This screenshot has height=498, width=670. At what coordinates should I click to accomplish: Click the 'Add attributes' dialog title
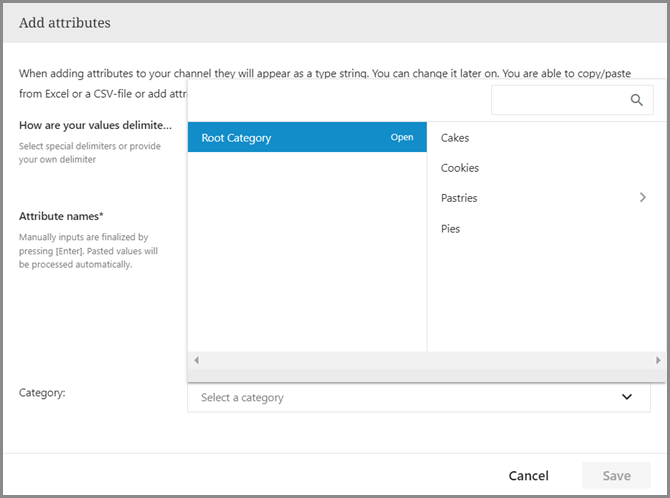tap(65, 22)
